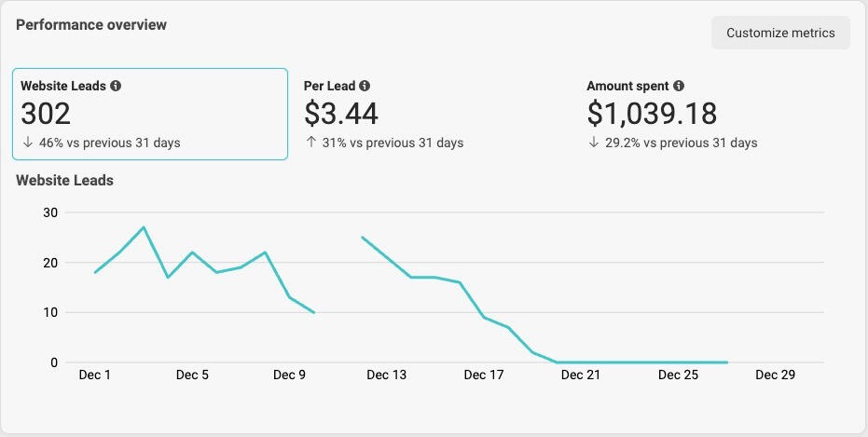Viewport: 868px width, 437px height.
Task: Click the up arrow before 31% change
Action: [x=310, y=143]
